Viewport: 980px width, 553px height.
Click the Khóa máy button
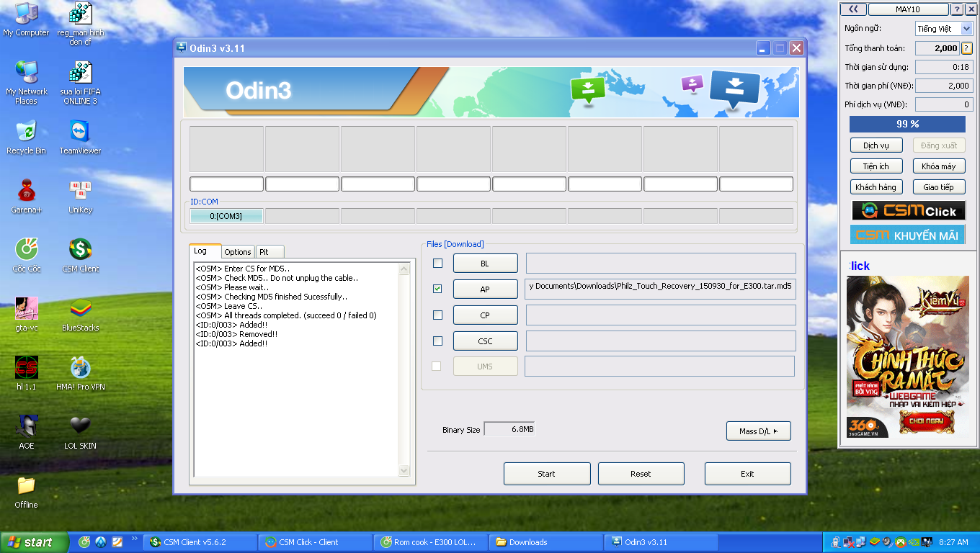point(939,166)
